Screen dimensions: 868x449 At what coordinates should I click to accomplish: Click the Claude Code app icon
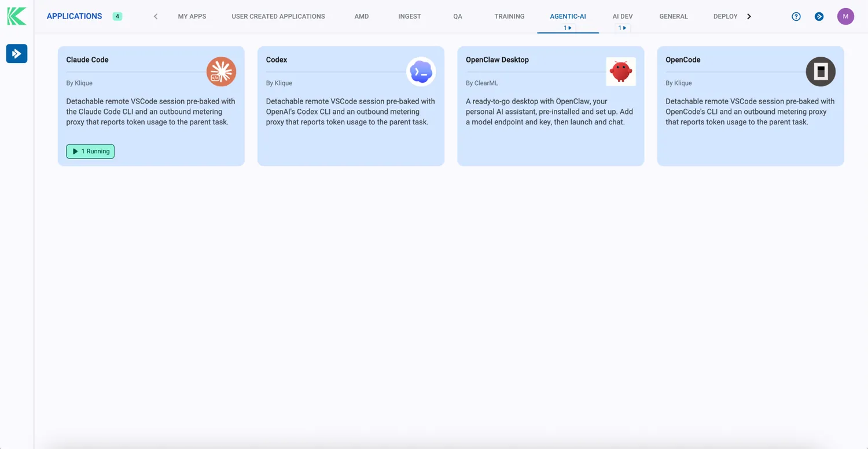tap(221, 72)
